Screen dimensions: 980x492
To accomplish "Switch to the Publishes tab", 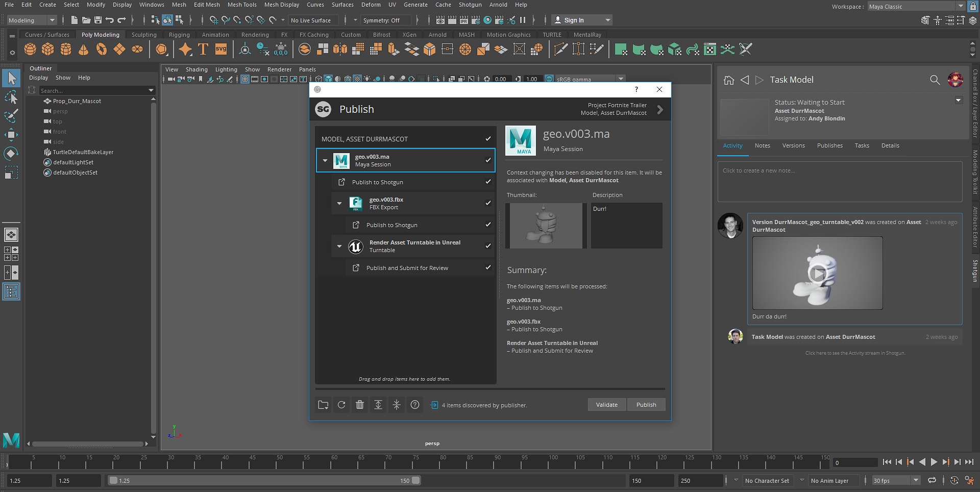I will pyautogui.click(x=829, y=145).
